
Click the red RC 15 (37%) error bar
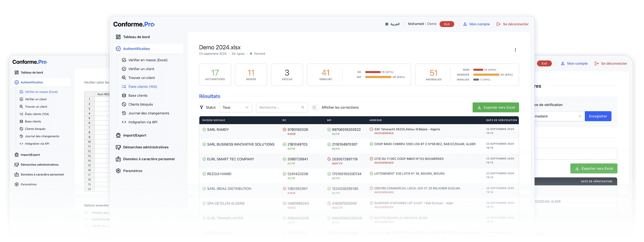coord(373,72)
